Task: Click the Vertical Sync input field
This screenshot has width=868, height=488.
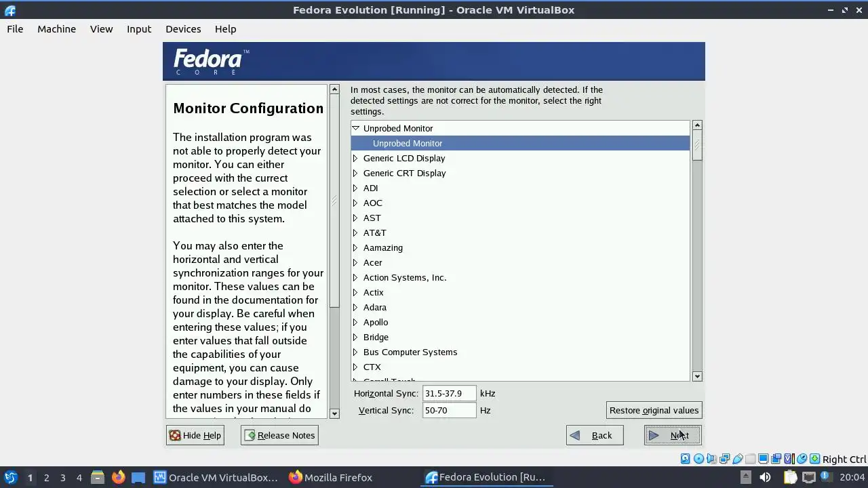Action: click(449, 410)
